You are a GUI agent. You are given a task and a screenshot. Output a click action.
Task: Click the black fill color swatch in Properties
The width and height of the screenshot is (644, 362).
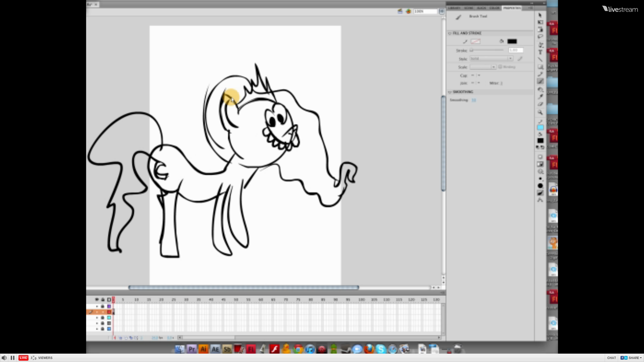(x=512, y=41)
